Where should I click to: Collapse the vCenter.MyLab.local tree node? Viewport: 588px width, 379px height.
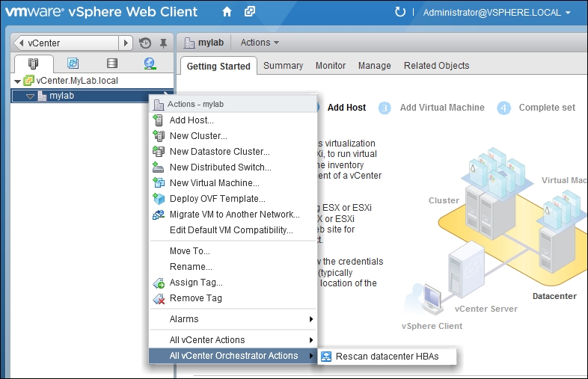17,81
